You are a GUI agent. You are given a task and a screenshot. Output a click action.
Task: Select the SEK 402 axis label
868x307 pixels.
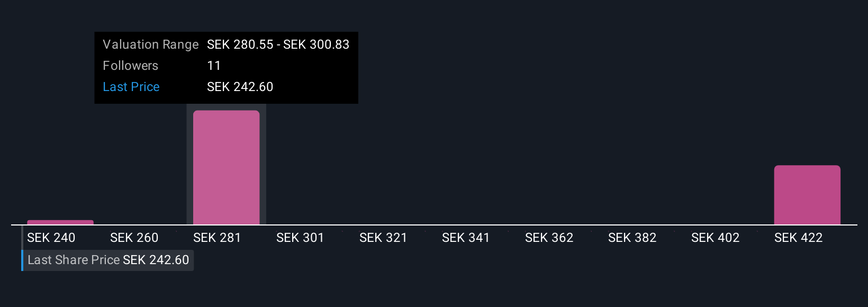(716, 238)
